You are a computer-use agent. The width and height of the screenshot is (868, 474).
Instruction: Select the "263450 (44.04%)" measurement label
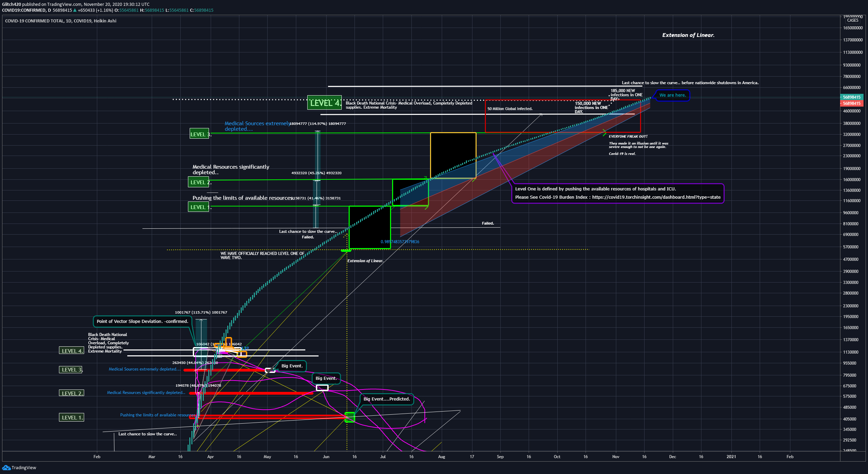(195, 363)
